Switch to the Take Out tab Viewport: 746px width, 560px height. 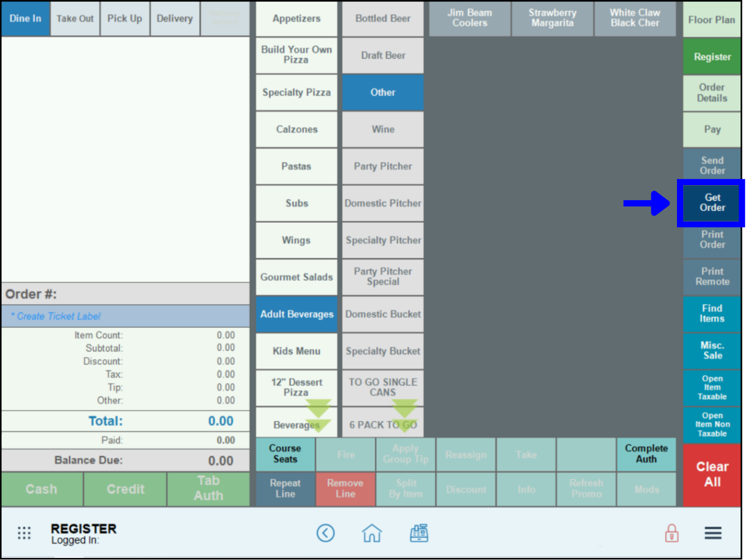click(x=75, y=19)
